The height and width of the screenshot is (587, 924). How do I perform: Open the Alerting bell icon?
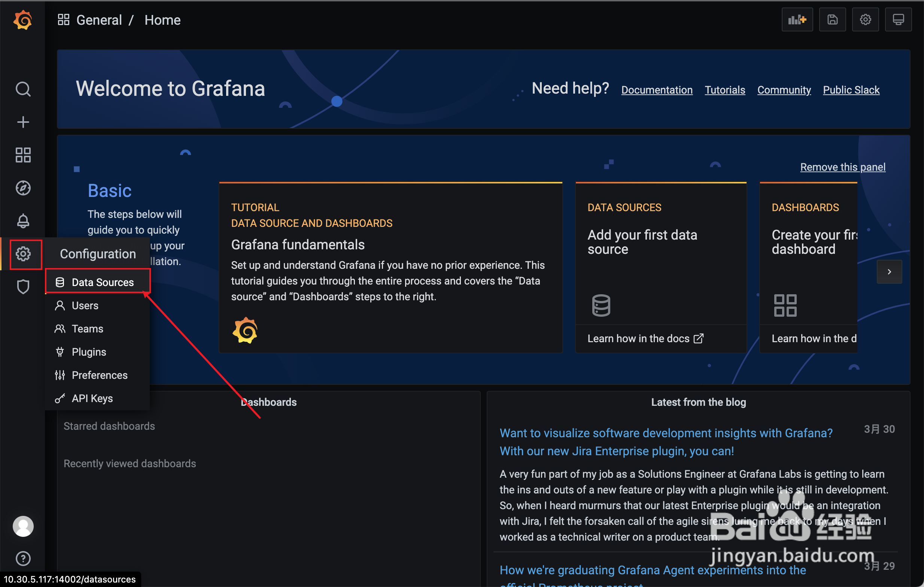pos(23,221)
